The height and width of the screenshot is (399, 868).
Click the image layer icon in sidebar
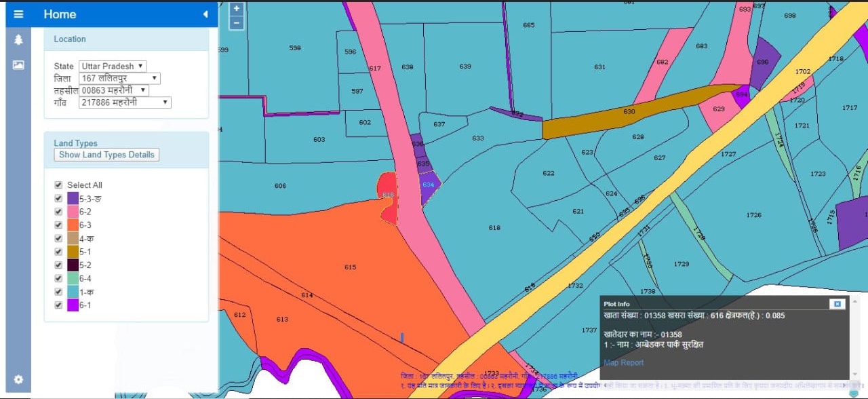pyautogui.click(x=18, y=65)
